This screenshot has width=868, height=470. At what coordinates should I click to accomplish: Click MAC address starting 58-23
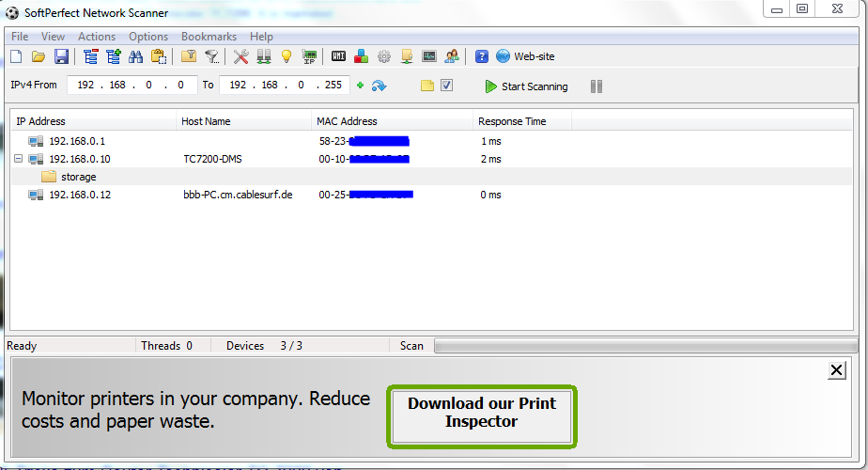[364, 141]
